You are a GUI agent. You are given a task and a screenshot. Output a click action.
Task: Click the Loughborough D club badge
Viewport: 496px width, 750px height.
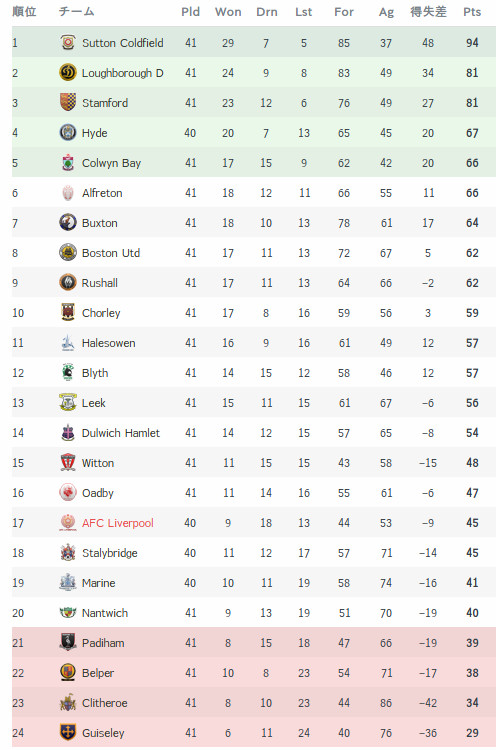point(68,73)
